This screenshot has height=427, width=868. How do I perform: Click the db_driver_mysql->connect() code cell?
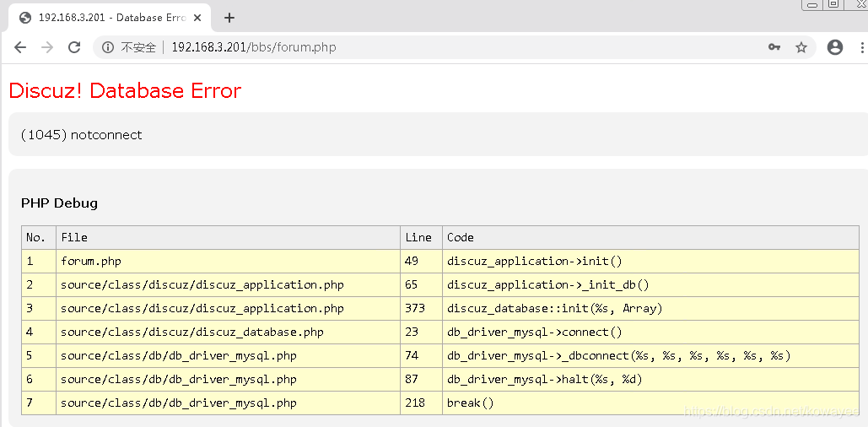pos(650,332)
